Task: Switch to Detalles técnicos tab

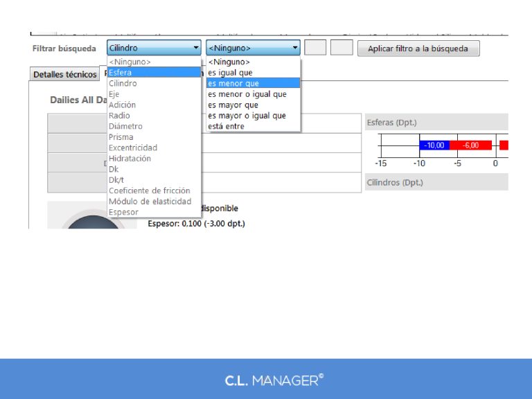Action: pyautogui.click(x=65, y=74)
